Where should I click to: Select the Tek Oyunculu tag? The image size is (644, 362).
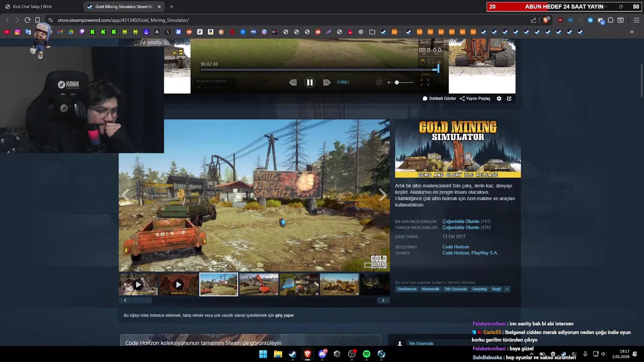click(x=455, y=289)
